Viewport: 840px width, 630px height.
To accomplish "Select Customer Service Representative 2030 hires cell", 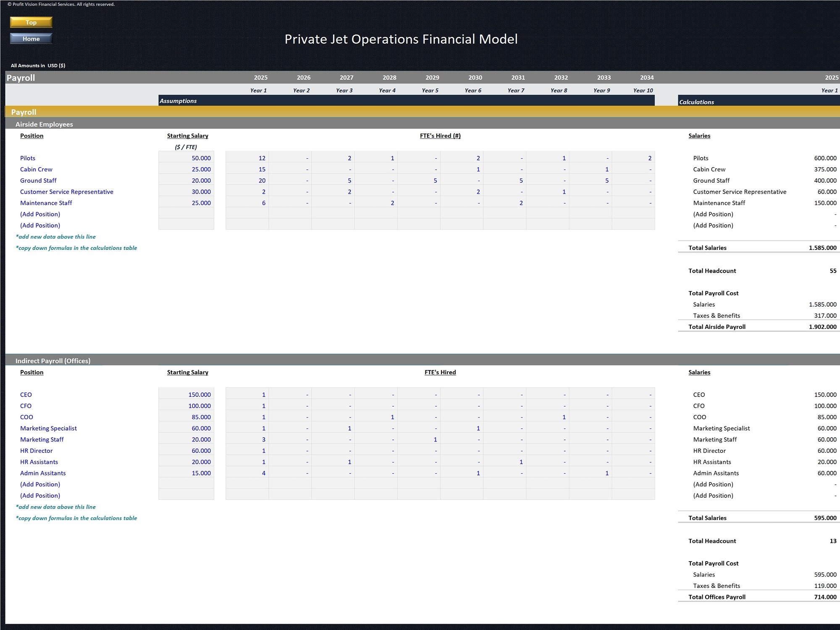I will pos(462,192).
